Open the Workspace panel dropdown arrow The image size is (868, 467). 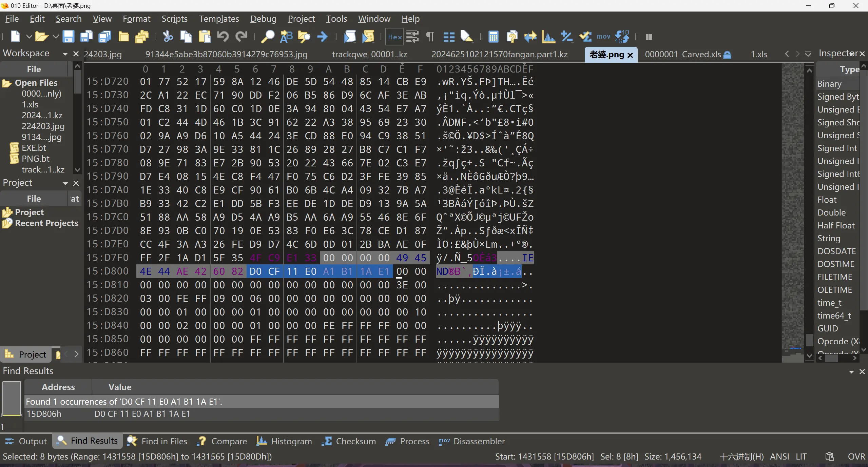coord(65,54)
